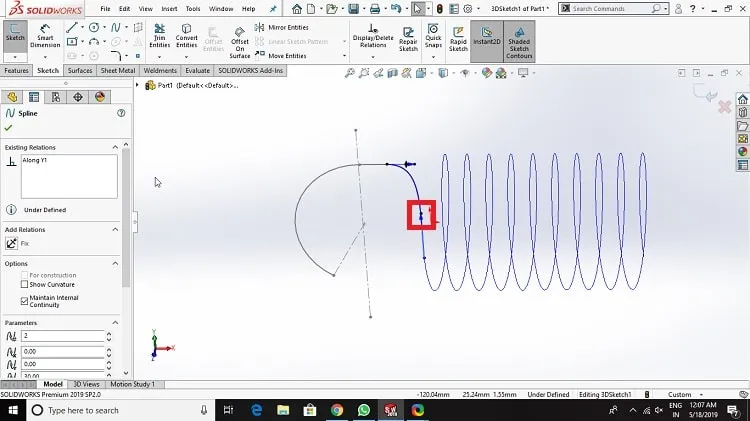Click Zoom to Fit in view toolbar

click(x=350, y=73)
